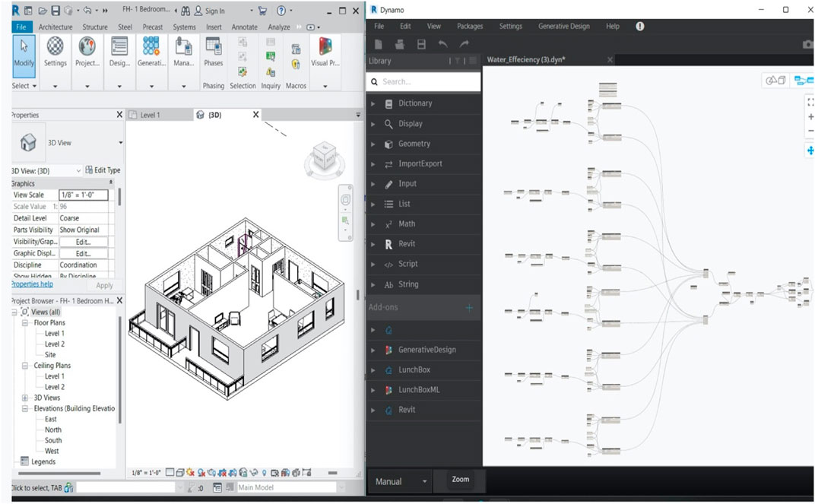815x504 pixels.
Task: Click the Dynamo library search field
Action: 423,81
